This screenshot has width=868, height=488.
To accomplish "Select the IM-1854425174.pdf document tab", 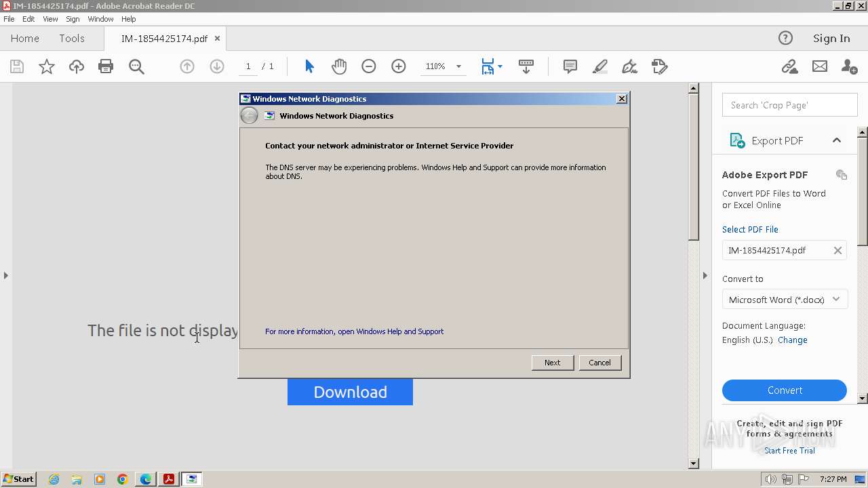I will coord(164,39).
